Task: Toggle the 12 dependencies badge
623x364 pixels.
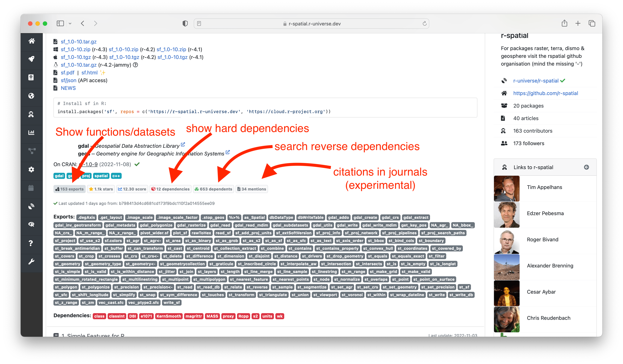Action: coord(170,189)
